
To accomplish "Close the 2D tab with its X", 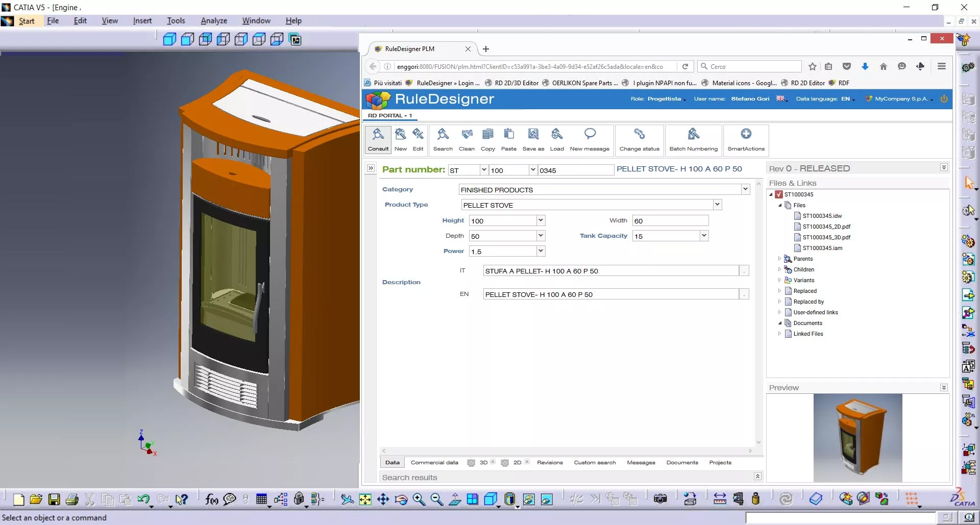I will click(527, 462).
